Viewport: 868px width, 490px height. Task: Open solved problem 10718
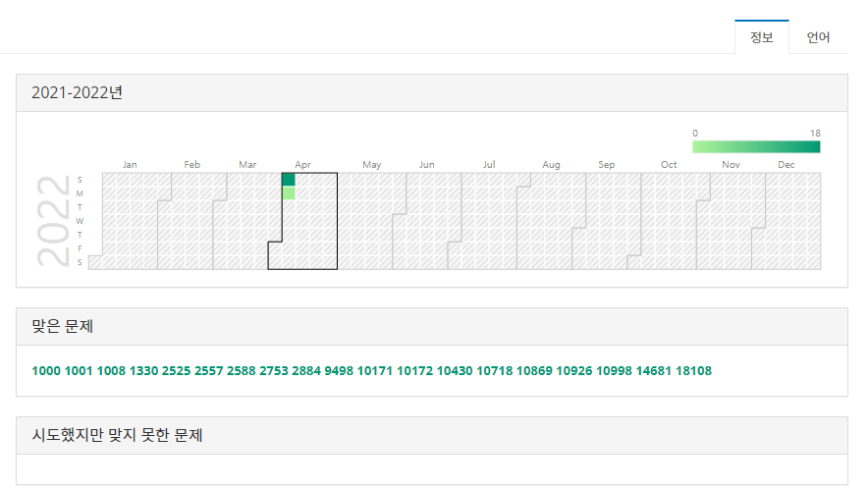(x=494, y=371)
